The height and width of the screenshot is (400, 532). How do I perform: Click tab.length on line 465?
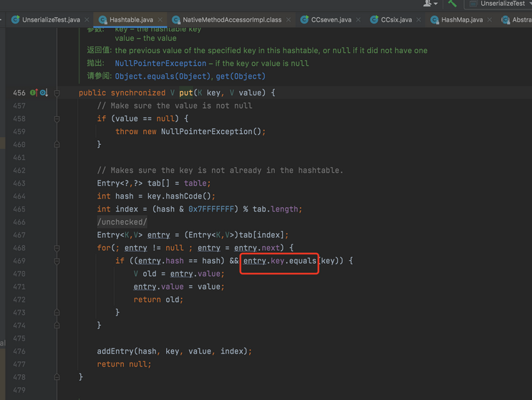(275, 209)
